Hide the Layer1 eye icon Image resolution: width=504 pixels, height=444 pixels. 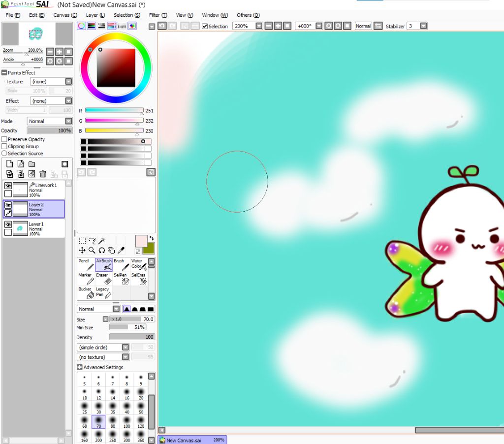(8, 224)
